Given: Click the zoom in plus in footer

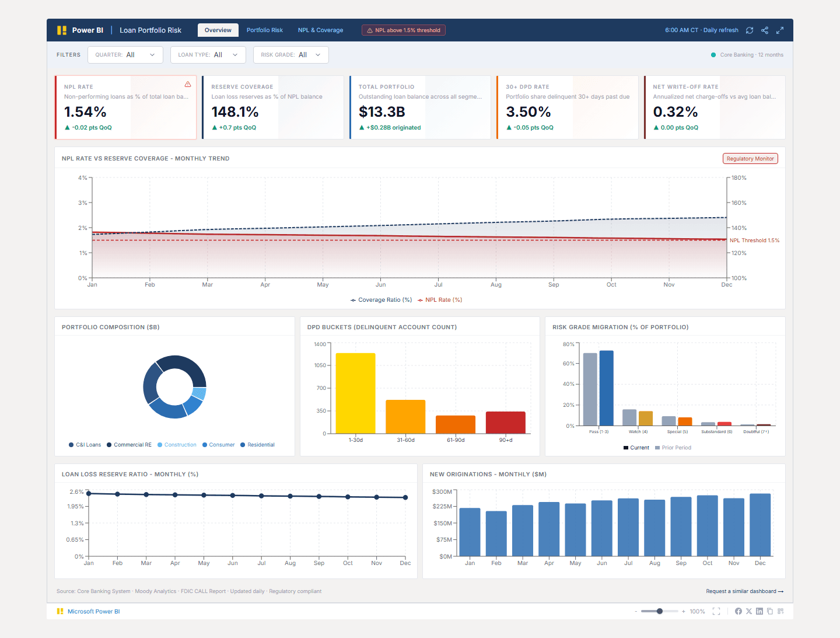Looking at the screenshot, I should [x=684, y=611].
